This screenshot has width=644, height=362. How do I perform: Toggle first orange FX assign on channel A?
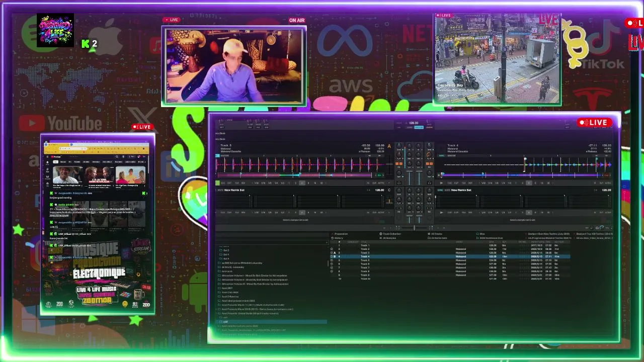397,163
